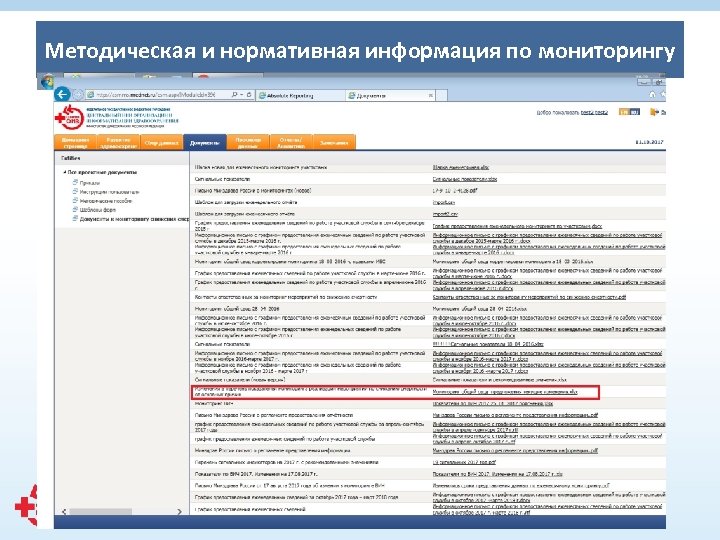Screen dimensions: 720x540
Task: Select Методические пособия in the tree
Action: click(106, 201)
